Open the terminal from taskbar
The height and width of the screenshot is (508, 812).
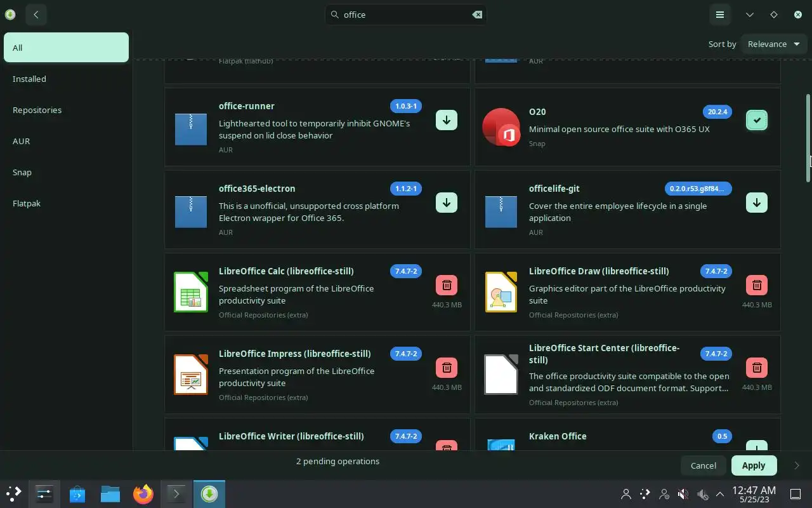pyautogui.click(x=176, y=493)
